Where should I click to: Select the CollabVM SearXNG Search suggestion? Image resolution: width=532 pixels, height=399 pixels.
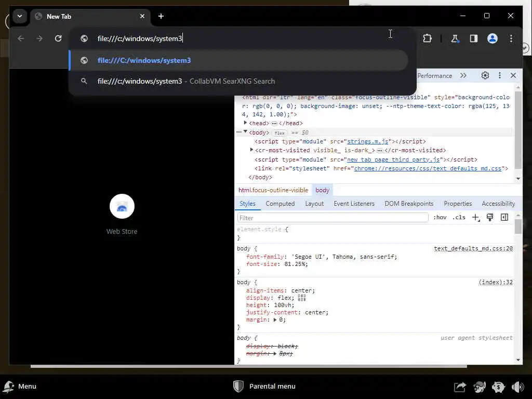239,81
